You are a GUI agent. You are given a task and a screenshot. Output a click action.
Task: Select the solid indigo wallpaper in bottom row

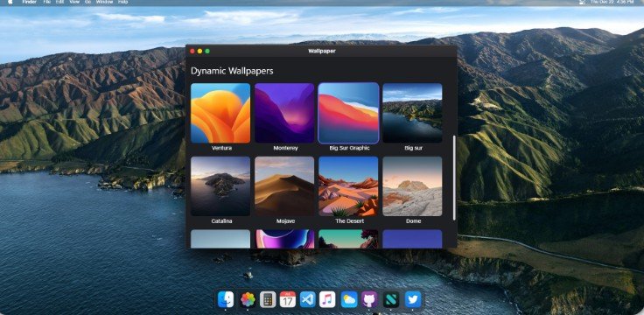click(412, 239)
